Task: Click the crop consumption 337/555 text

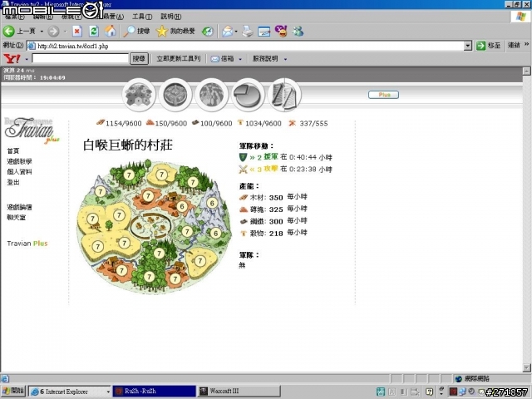Action: [x=313, y=124]
